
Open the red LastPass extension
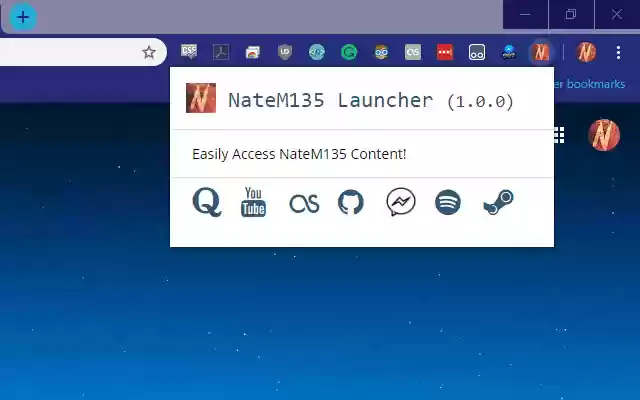(x=445, y=52)
